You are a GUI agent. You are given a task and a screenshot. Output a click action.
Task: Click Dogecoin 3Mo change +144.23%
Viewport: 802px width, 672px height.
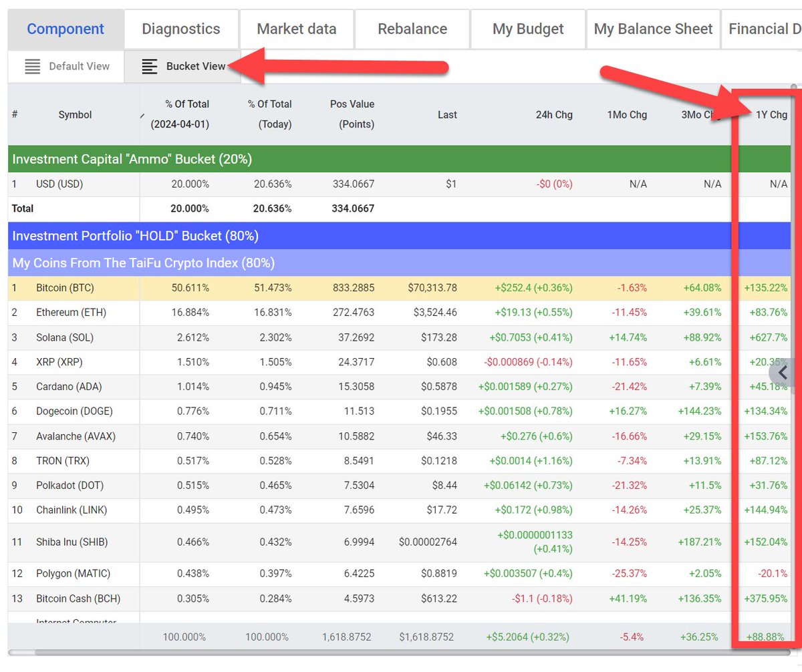(x=698, y=411)
